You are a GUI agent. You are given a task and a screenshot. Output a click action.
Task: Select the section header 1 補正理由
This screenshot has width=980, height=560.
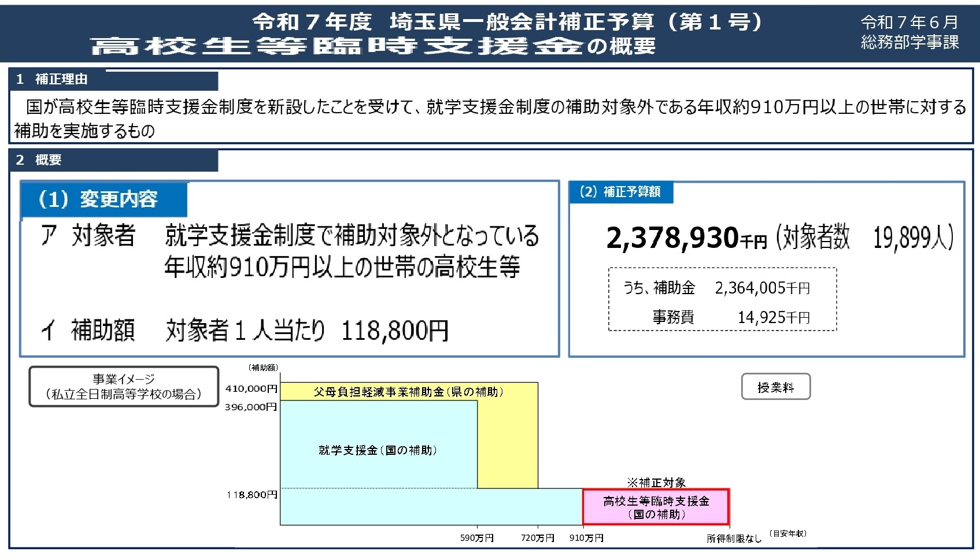click(x=114, y=79)
